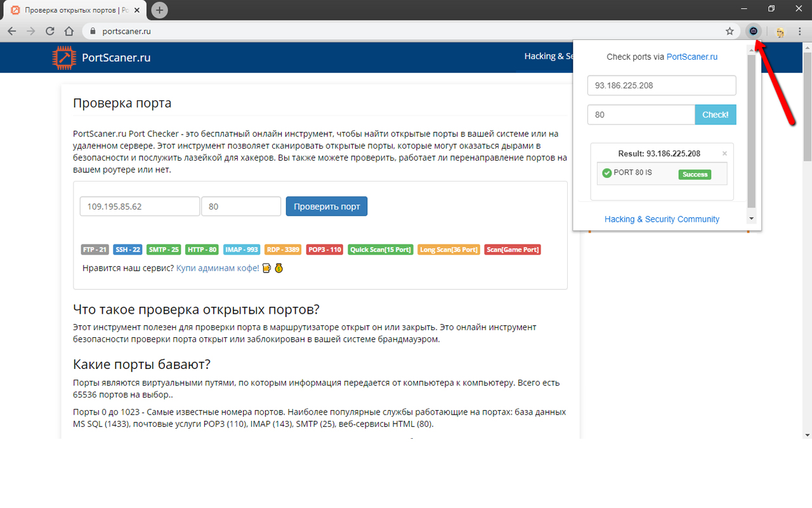Open PortScaner.ru link in extension popup
The image size is (812, 508).
(692, 57)
